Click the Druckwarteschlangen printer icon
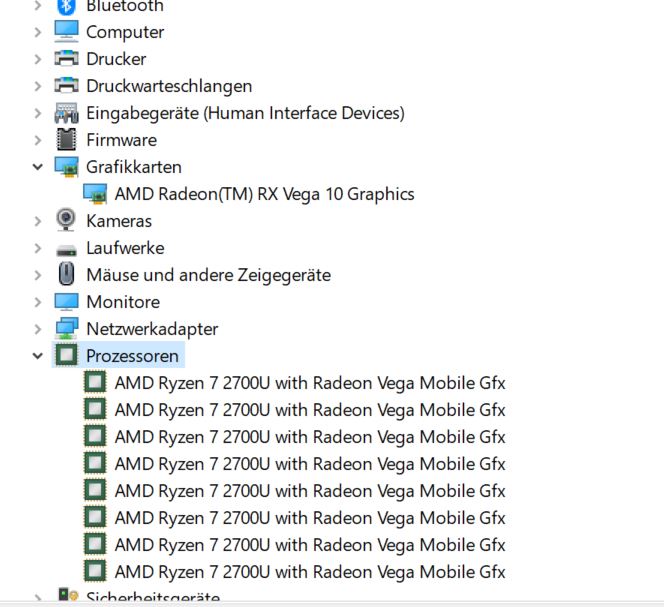The height and width of the screenshot is (607, 664). 66,86
